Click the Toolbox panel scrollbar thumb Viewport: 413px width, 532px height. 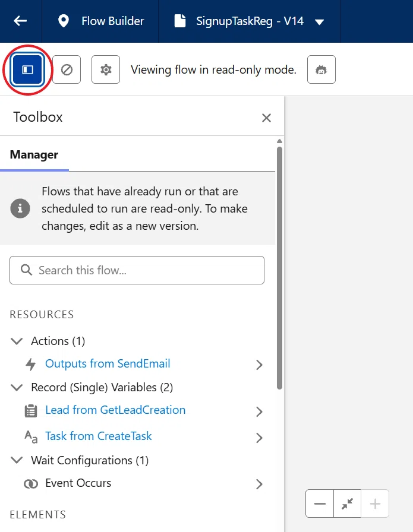(x=279, y=268)
